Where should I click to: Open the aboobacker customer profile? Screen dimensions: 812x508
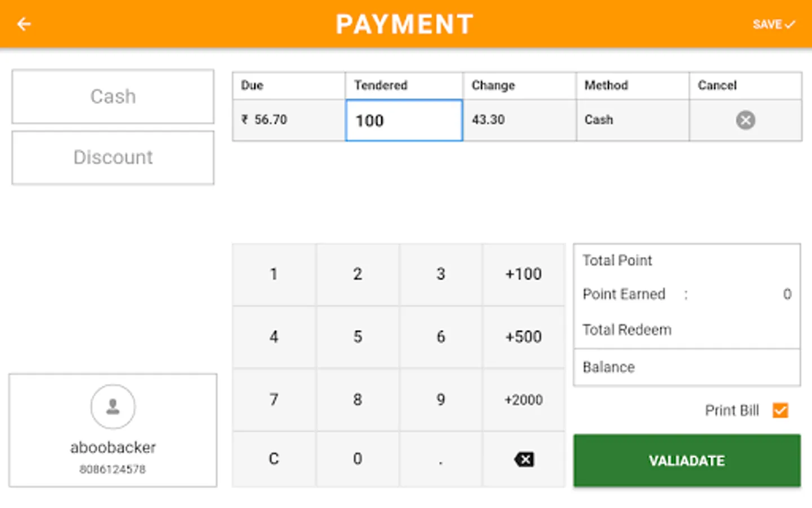[113, 430]
